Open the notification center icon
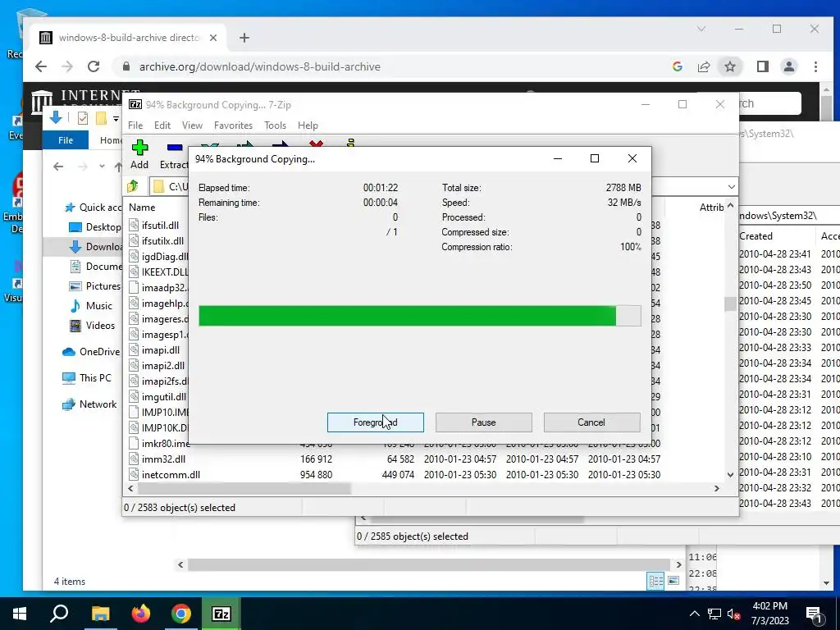 [815, 614]
